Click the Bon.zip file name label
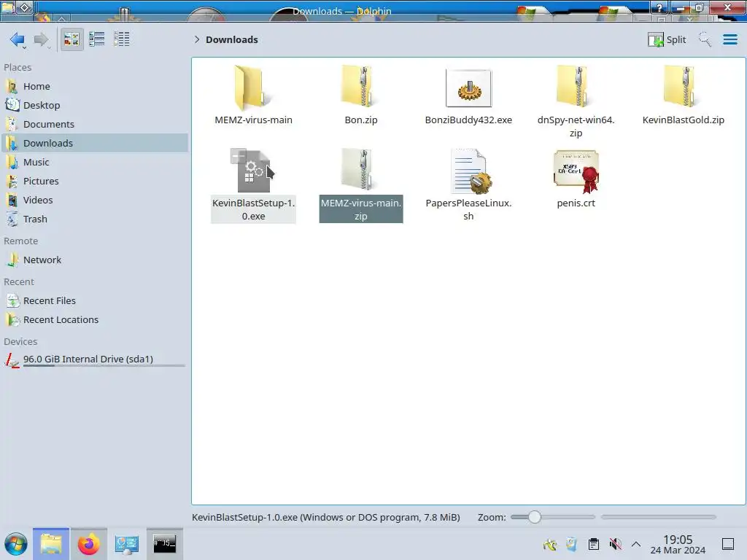The width and height of the screenshot is (747, 560). point(360,120)
